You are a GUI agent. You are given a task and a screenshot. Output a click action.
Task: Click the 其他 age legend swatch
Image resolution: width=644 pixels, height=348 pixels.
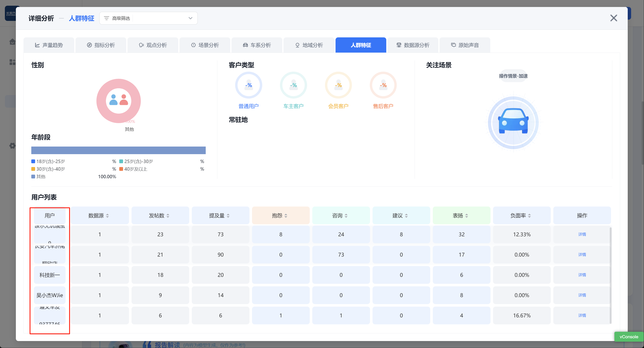click(x=33, y=177)
